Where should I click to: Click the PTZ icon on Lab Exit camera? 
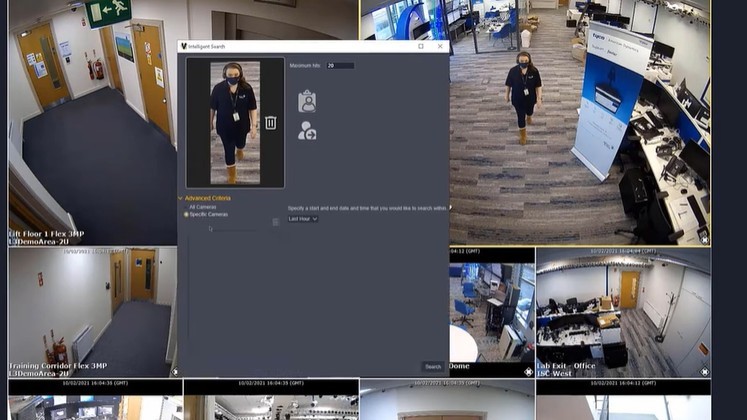tap(704, 371)
